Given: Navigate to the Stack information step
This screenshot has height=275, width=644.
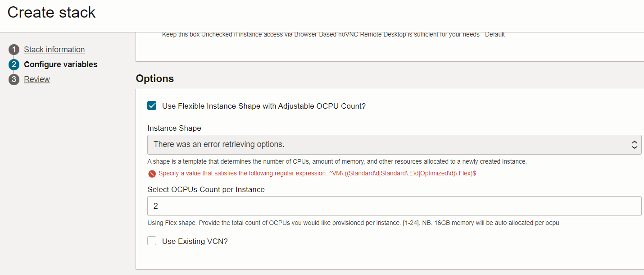Looking at the screenshot, I should click(54, 49).
